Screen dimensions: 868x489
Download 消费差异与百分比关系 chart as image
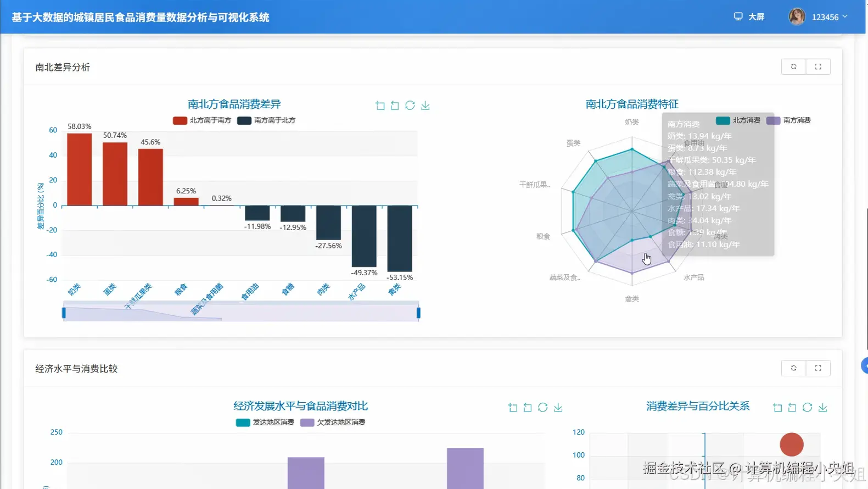[823, 407]
